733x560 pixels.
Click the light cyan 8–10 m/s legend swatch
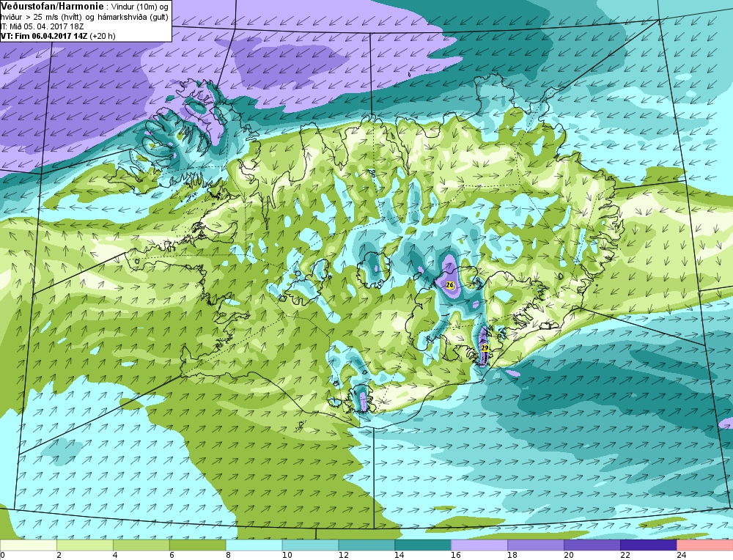tap(254, 545)
